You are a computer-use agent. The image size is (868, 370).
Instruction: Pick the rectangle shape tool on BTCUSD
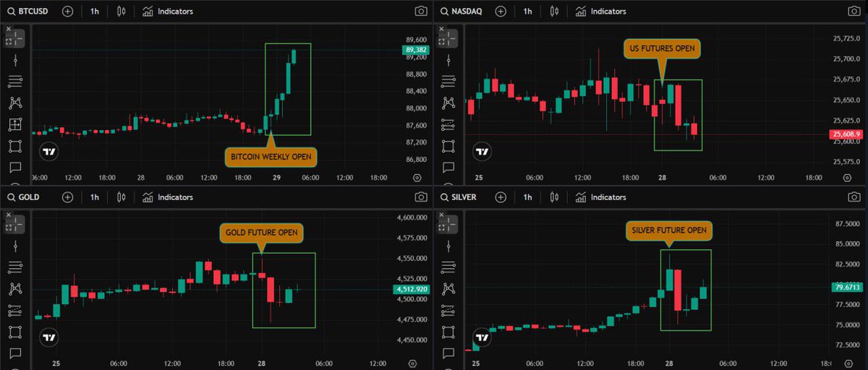pos(14,147)
